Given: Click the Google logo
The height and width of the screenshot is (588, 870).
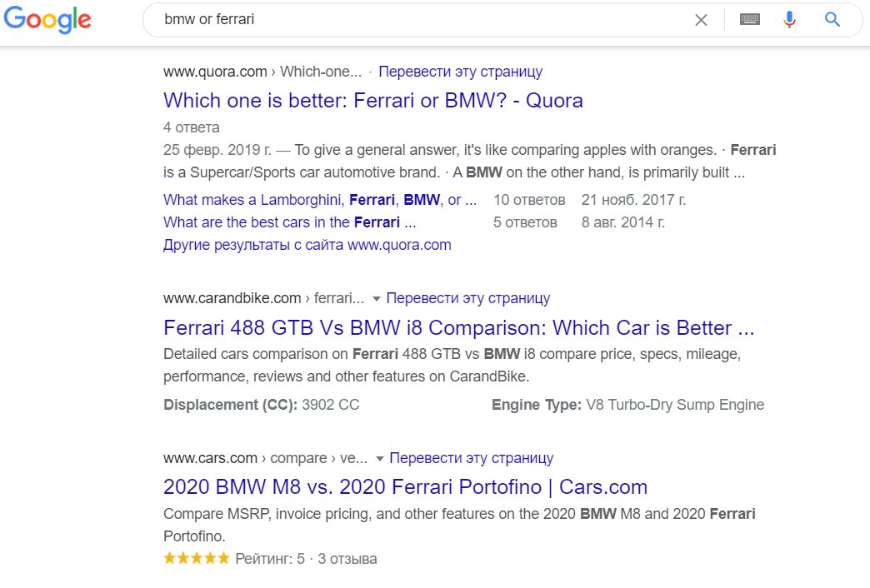Looking at the screenshot, I should click(47, 19).
